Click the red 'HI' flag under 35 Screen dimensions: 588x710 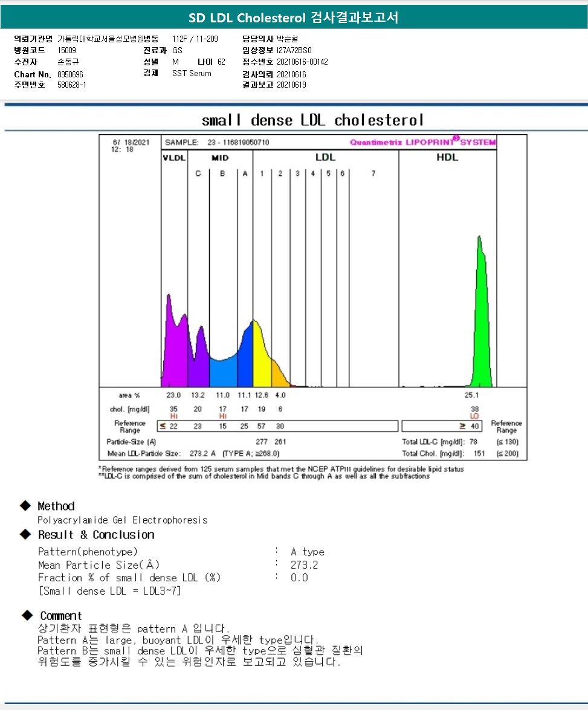pyautogui.click(x=173, y=416)
